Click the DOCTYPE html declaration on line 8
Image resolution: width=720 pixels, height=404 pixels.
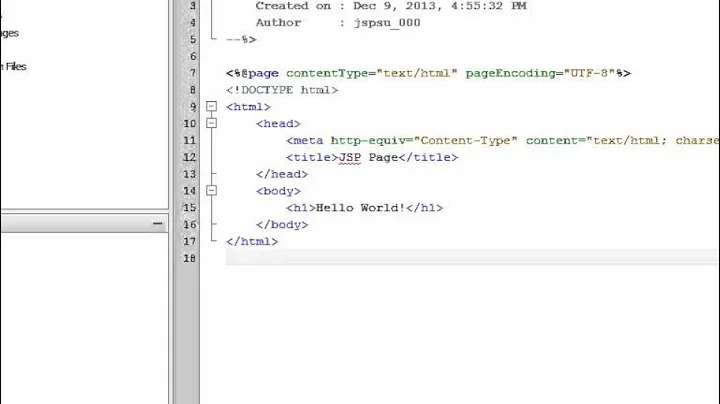tap(282, 90)
